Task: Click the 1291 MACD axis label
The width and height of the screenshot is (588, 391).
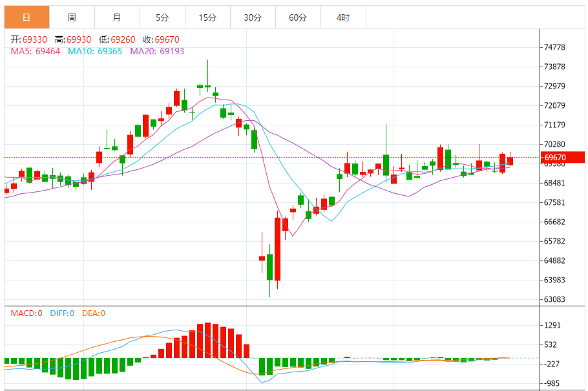Action: tap(552, 325)
